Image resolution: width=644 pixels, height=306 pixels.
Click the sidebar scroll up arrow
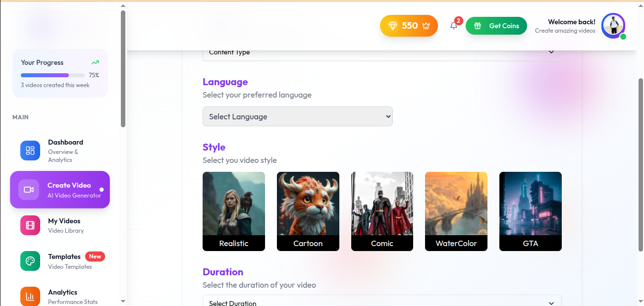[123, 5]
